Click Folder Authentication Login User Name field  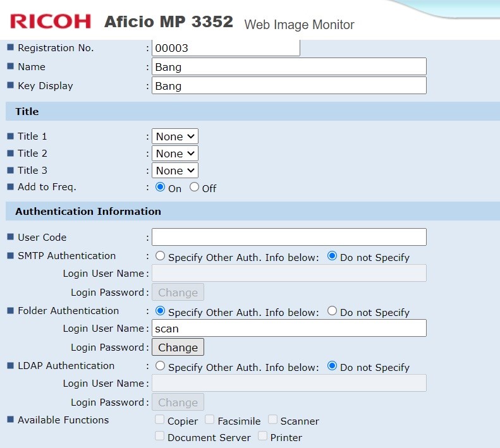[289, 328]
